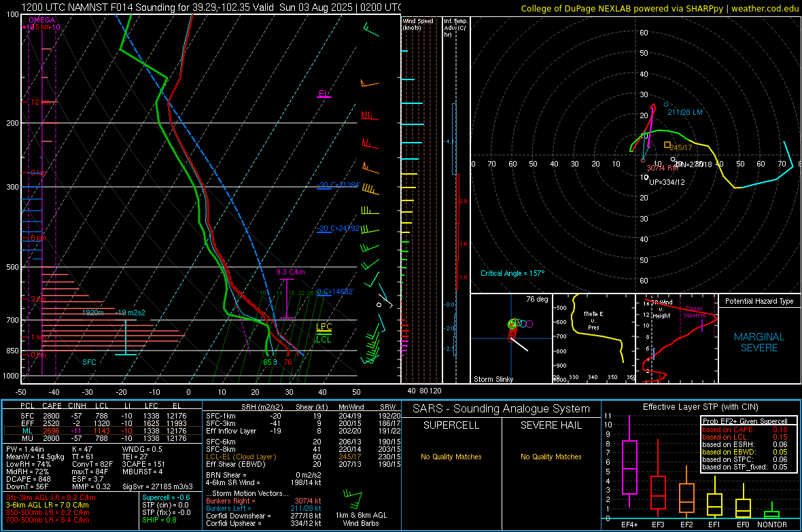Click the red "Bunkers Right =" storm motion
Image resolution: width=802 pixels, height=532 pixels.
pos(264,501)
